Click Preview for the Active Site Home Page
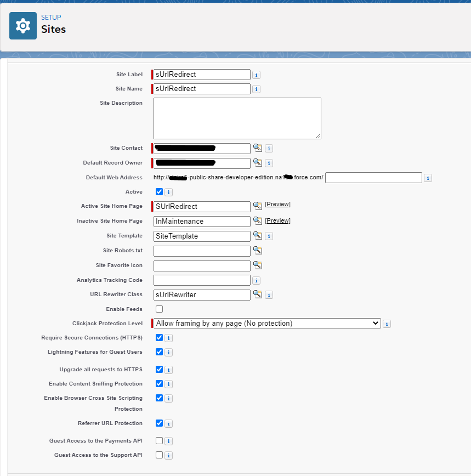This screenshot has width=471, height=476. coord(277,204)
